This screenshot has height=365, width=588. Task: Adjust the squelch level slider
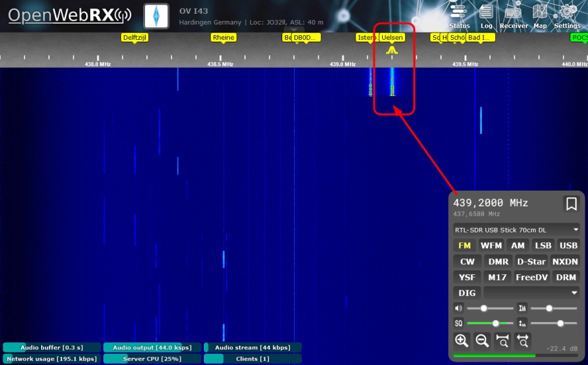tap(496, 323)
